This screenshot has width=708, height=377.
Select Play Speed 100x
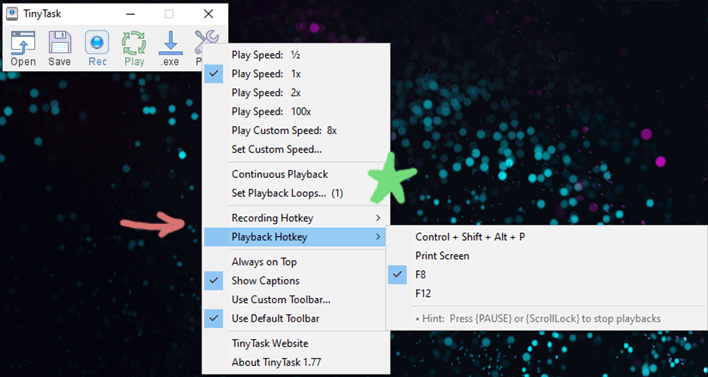click(x=296, y=112)
